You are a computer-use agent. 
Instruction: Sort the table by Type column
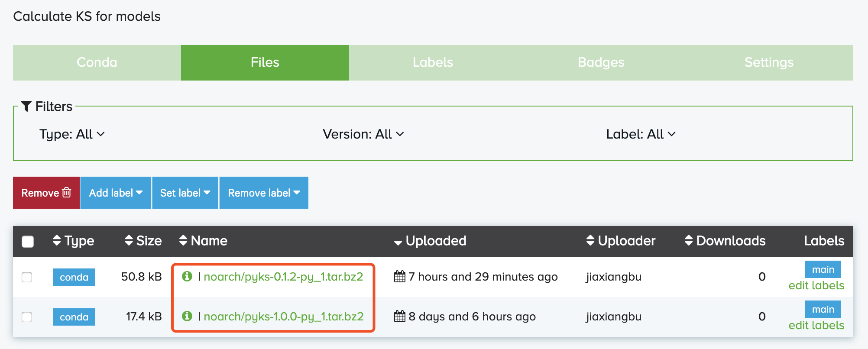pos(73,241)
